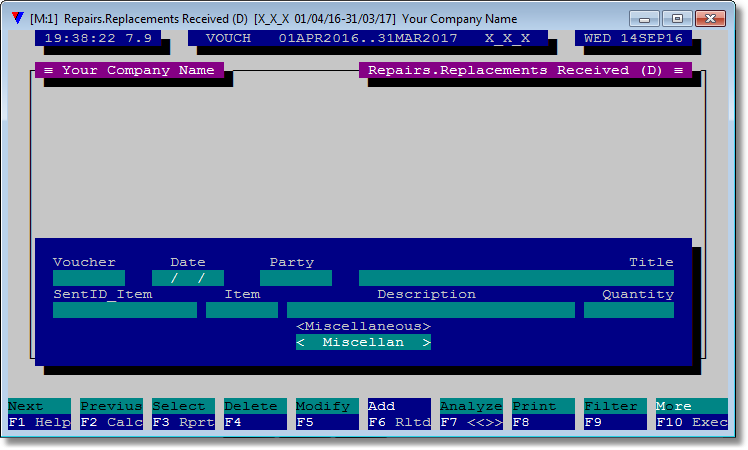Viewport: 748px width, 450px height.
Task: Click menu glyph beside Your Company Name
Action: point(48,70)
